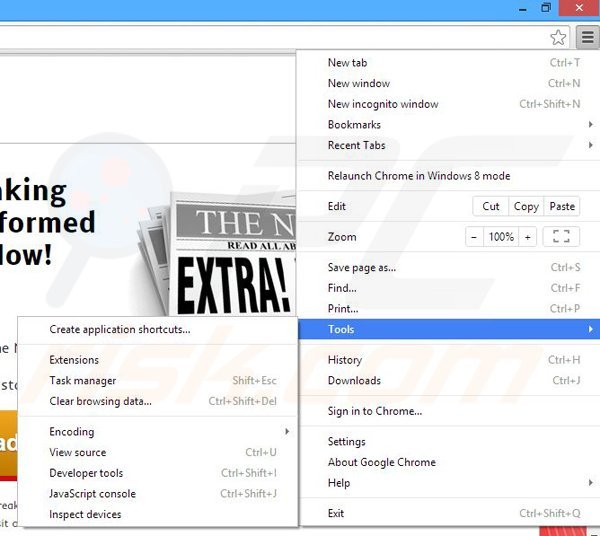Expand the Help submenu
This screenshot has width=600, height=536.
pos(449,483)
